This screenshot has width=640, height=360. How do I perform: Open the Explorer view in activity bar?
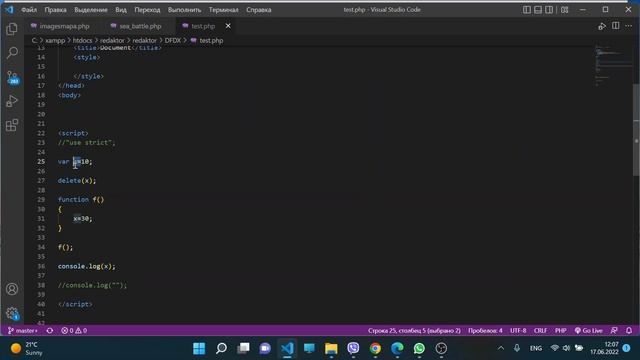coord(12,29)
